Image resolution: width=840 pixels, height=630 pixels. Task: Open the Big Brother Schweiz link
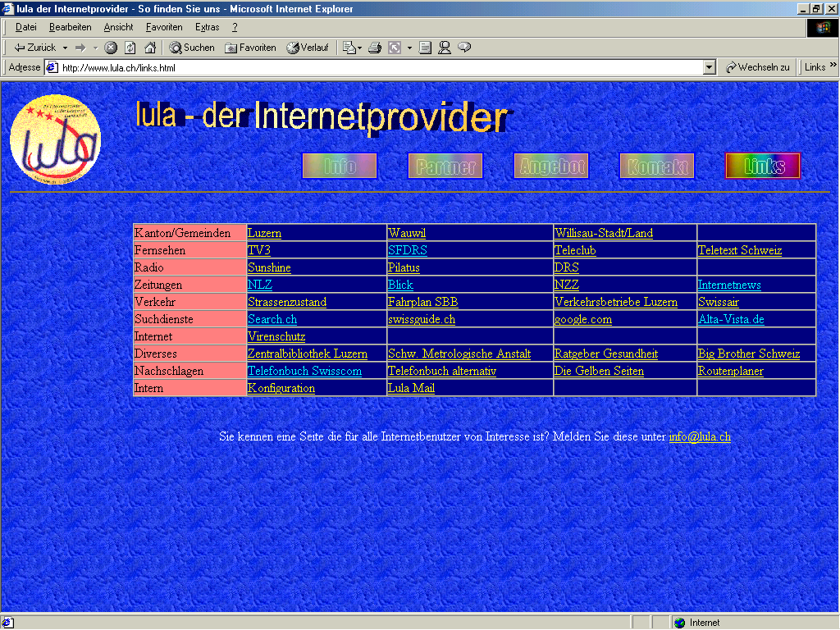749,354
